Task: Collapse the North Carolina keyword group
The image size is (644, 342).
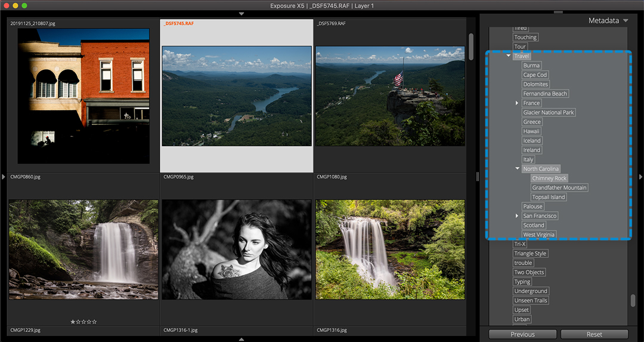Action: point(518,168)
